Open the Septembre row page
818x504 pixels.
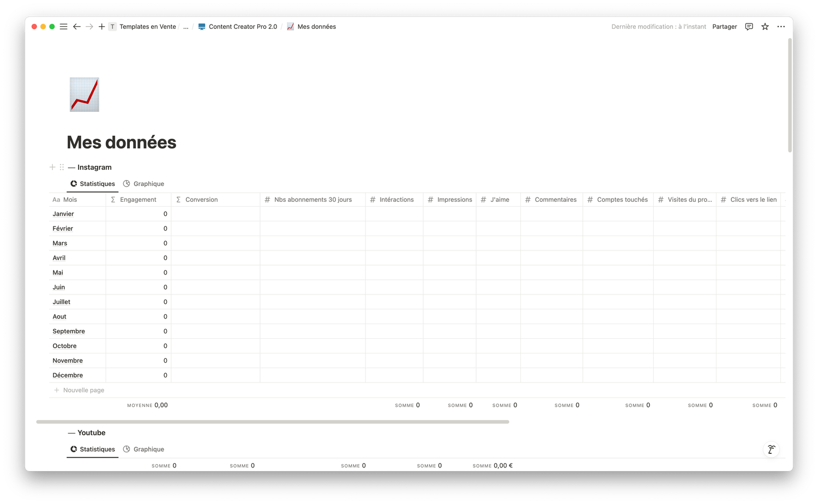[69, 332]
